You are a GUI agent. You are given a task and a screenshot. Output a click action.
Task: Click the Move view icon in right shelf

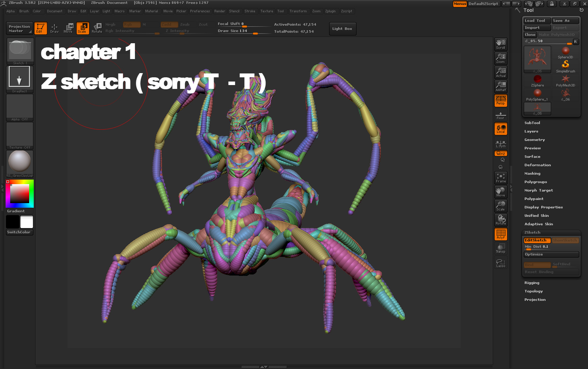[x=501, y=192]
